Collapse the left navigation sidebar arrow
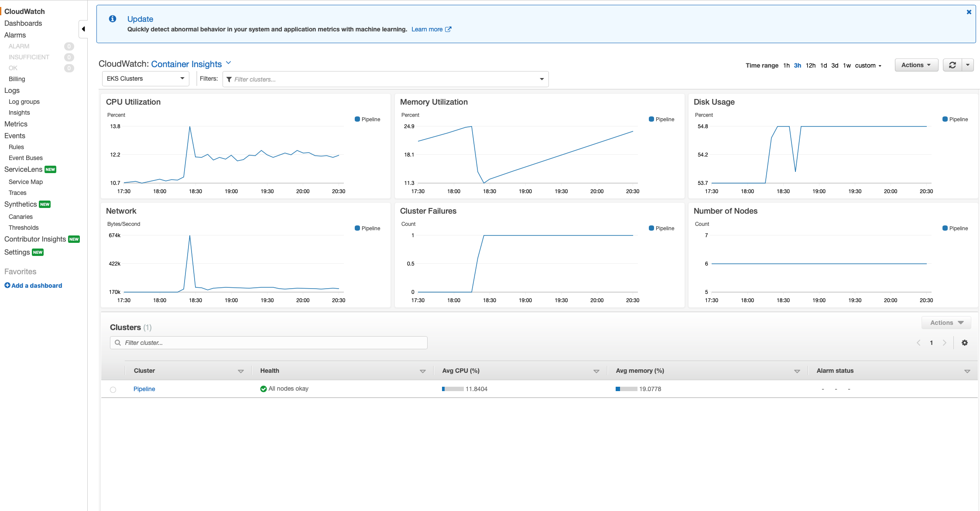980x511 pixels. click(x=83, y=29)
